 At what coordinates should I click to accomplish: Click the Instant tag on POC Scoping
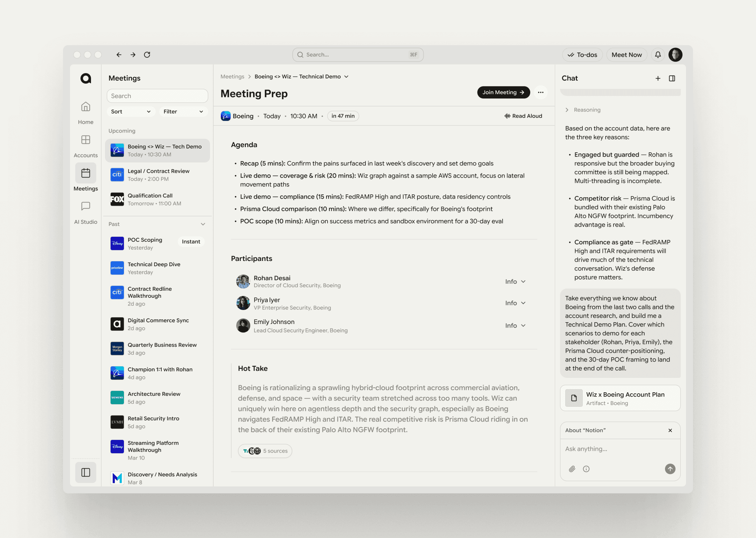point(191,242)
